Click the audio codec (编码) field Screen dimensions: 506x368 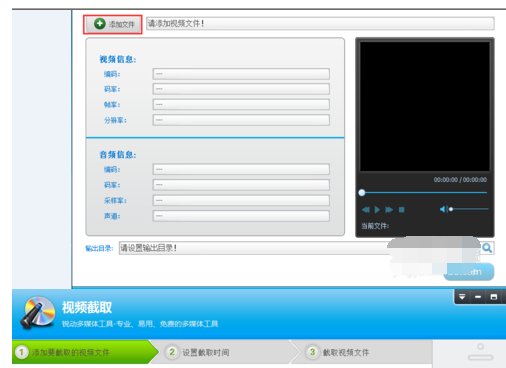(x=241, y=169)
